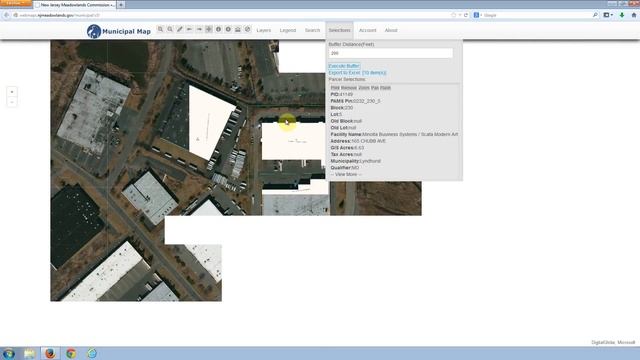This screenshot has width=640, height=360.
Task: Click the Print link for the parcel
Action: pos(335,88)
